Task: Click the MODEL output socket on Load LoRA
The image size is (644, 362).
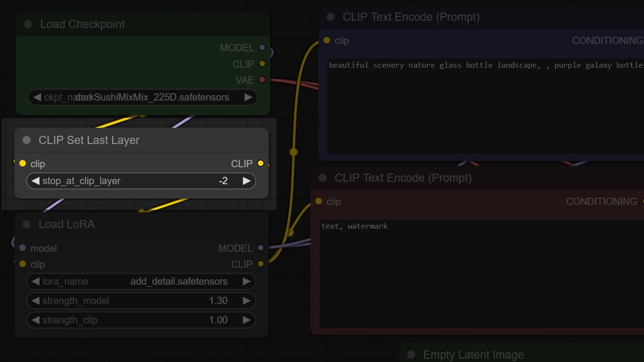Action: pyautogui.click(x=261, y=247)
